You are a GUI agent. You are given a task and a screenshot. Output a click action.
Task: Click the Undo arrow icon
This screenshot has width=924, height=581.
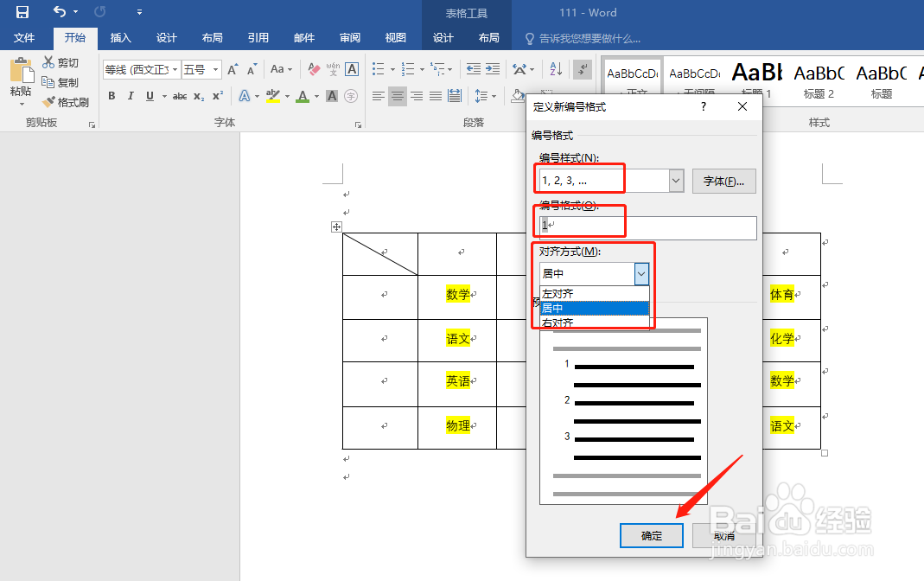pos(60,11)
